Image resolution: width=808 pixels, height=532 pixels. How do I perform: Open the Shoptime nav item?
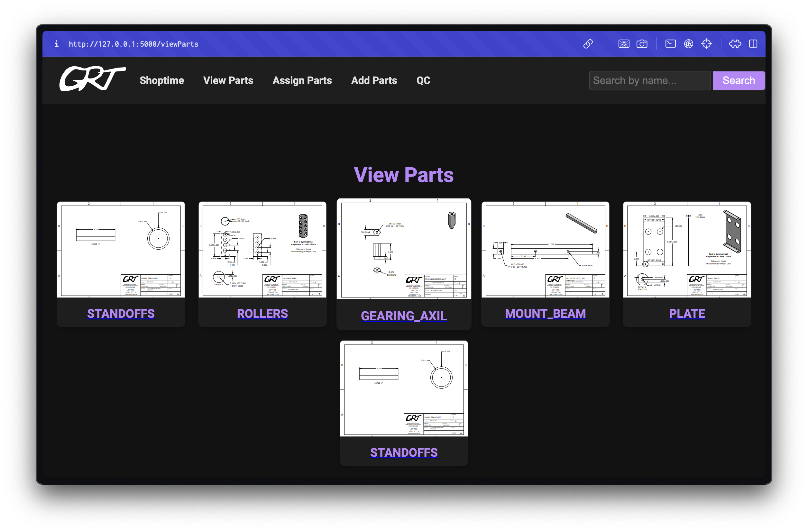coord(161,80)
